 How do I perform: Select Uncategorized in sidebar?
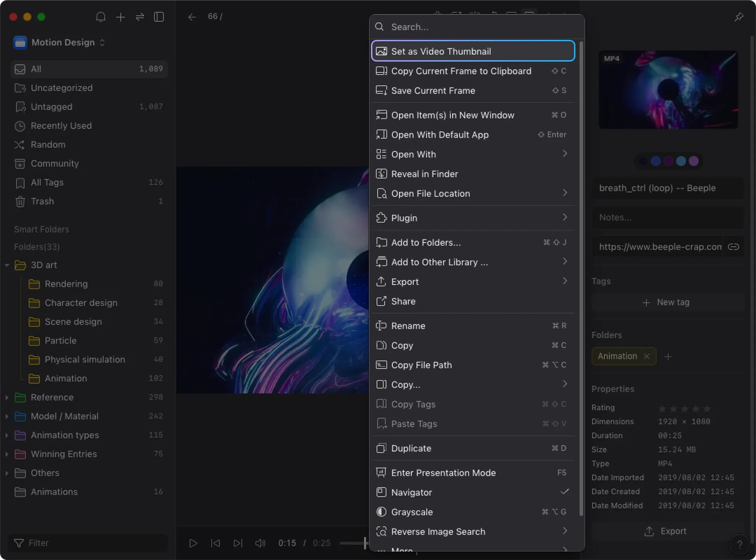click(x=89, y=88)
